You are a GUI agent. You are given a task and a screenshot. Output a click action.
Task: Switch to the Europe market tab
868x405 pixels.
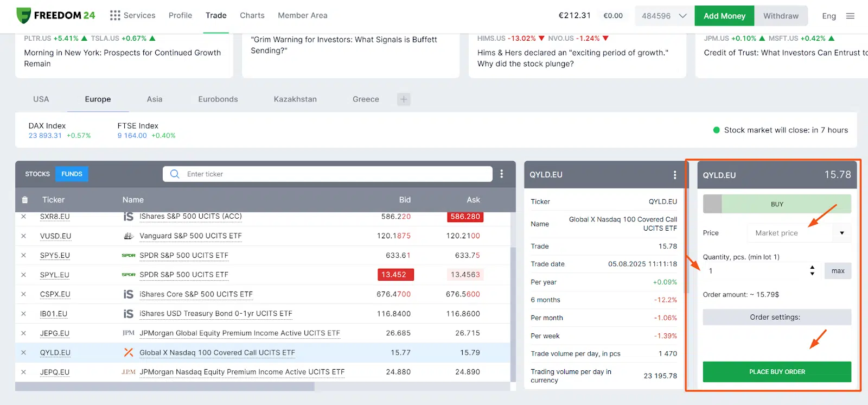click(x=98, y=99)
